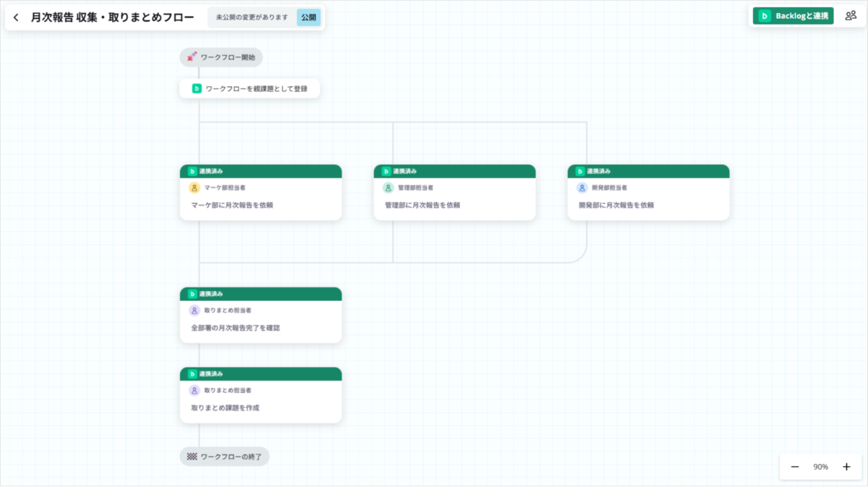Select the 管理部に月次報告を依頼 task card
This screenshot has width=868, height=487.
point(455,192)
